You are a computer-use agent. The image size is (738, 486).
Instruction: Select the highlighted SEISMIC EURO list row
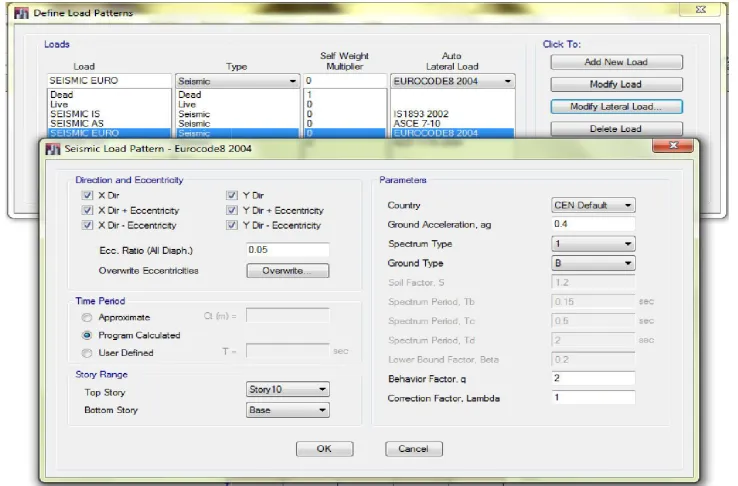point(109,133)
